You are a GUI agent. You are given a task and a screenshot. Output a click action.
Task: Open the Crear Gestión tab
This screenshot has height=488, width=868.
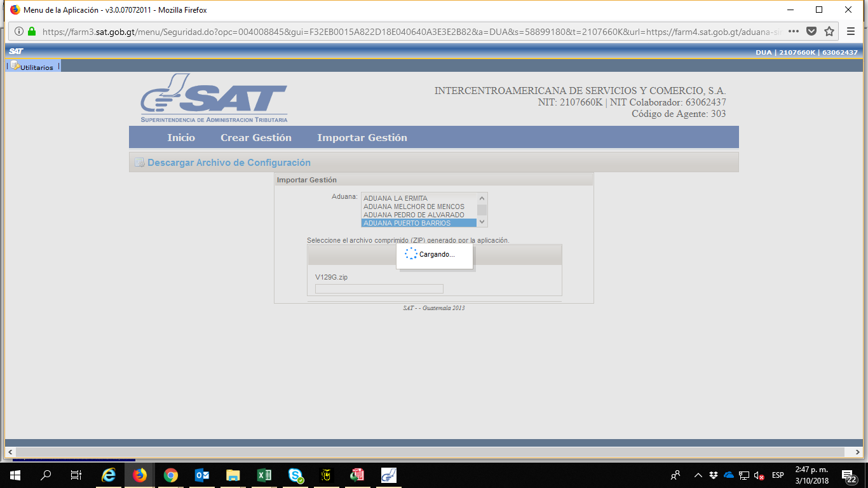255,138
